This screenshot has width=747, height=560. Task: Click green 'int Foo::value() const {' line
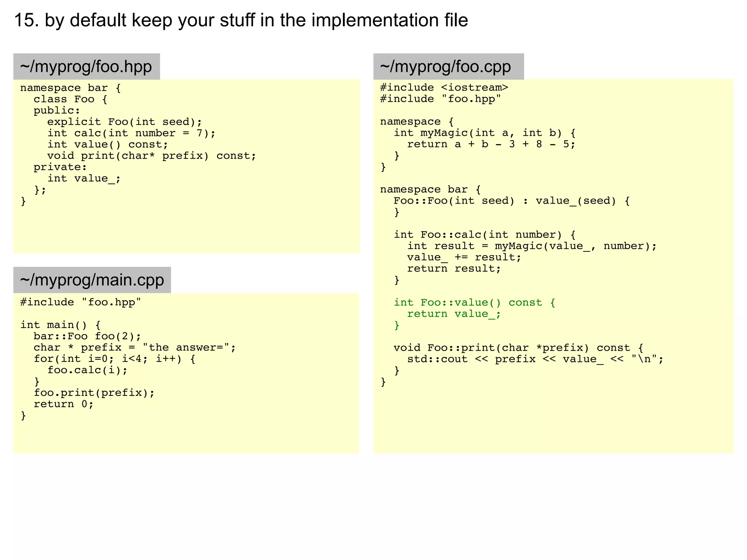click(474, 302)
